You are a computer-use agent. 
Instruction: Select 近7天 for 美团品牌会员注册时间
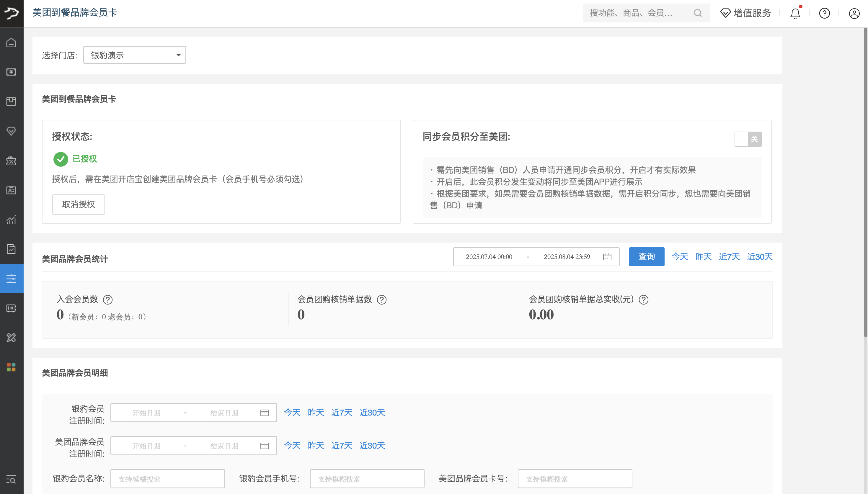coord(341,446)
